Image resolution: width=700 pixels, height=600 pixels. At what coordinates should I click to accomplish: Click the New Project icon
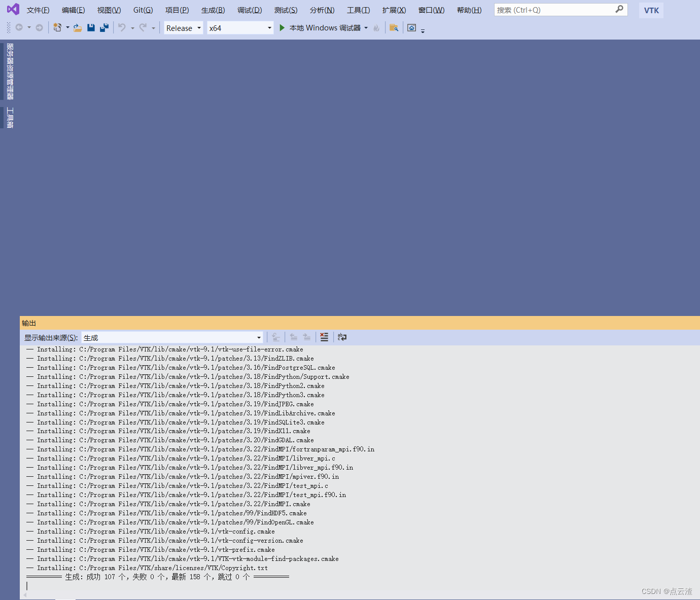pos(57,27)
